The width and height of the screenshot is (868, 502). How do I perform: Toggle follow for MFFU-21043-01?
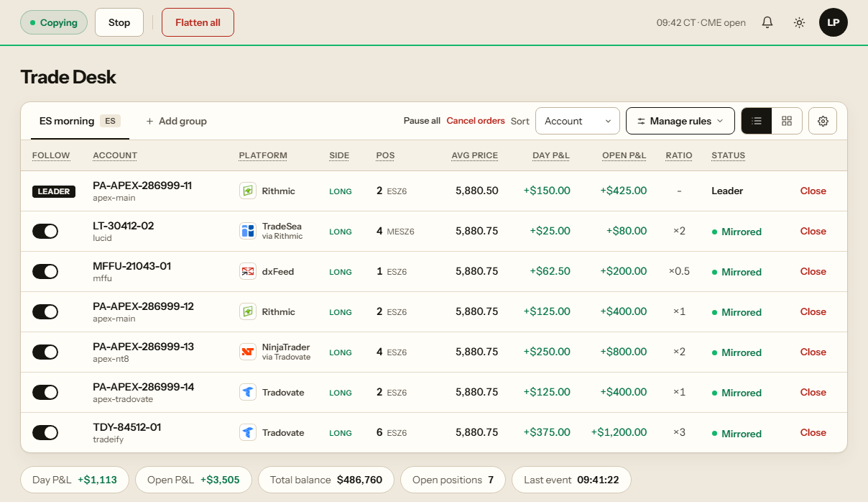[x=45, y=271]
